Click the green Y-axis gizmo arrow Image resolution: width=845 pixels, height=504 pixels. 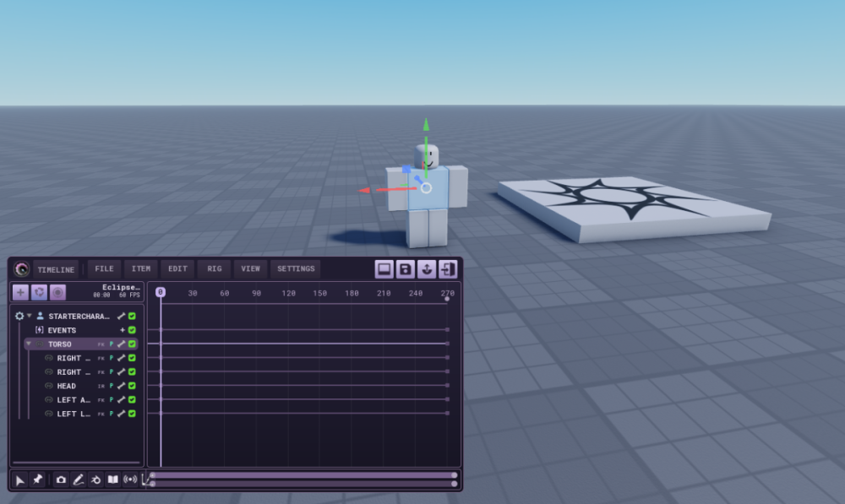pos(426,124)
